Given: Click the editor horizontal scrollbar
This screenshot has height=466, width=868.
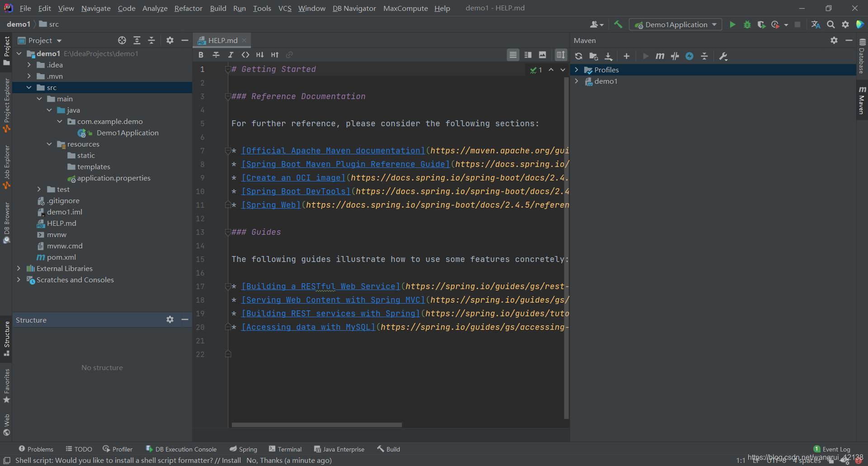Looking at the screenshot, I should pos(316,425).
